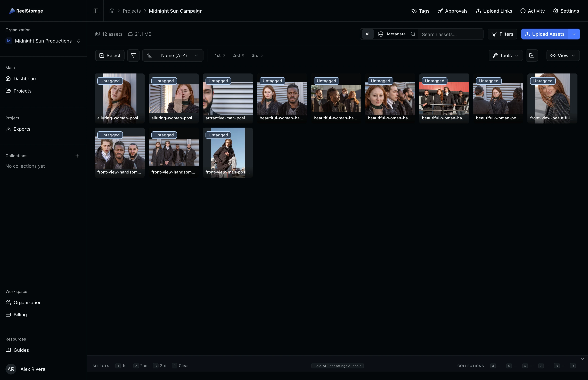Click the home icon in the breadcrumb
Image resolution: width=588 pixels, height=380 pixels.
click(x=112, y=11)
